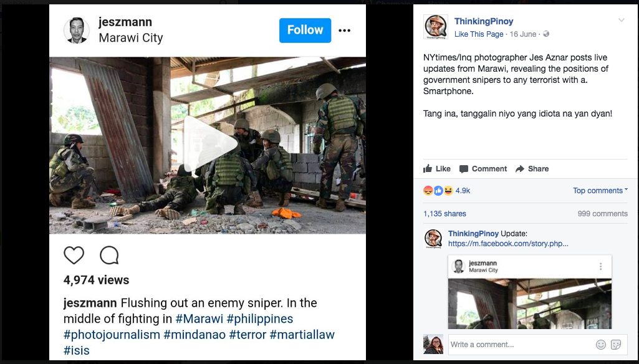Share the ThinkingPinoy post
This screenshot has height=364, width=639.
click(x=532, y=169)
